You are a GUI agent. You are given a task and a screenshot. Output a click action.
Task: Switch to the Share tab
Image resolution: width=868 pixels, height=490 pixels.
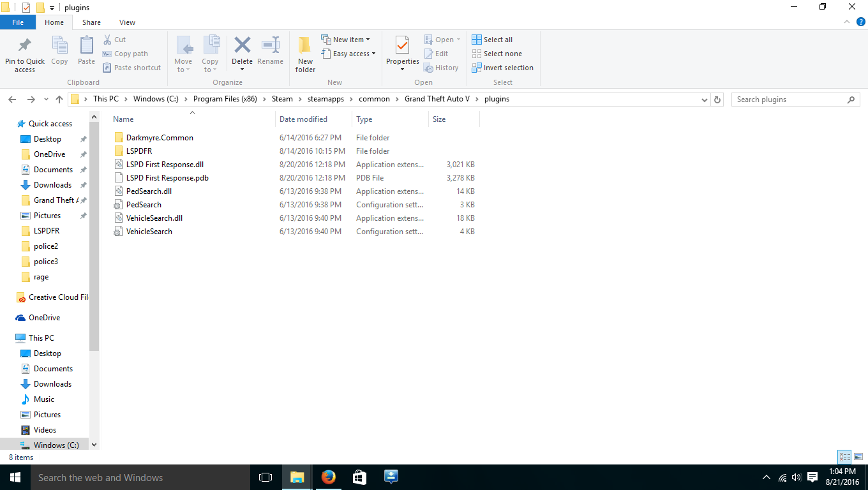pos(91,22)
